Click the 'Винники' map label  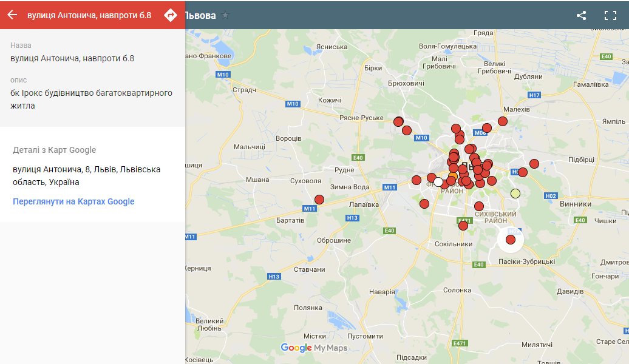pyautogui.click(x=575, y=204)
